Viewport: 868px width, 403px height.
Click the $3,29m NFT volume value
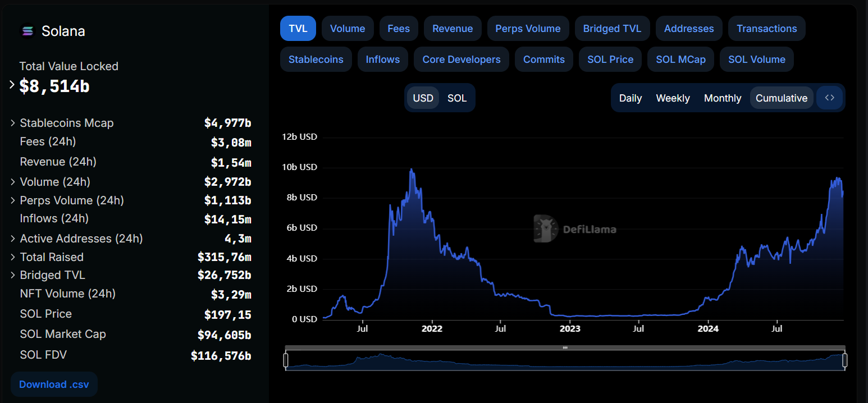tap(231, 295)
